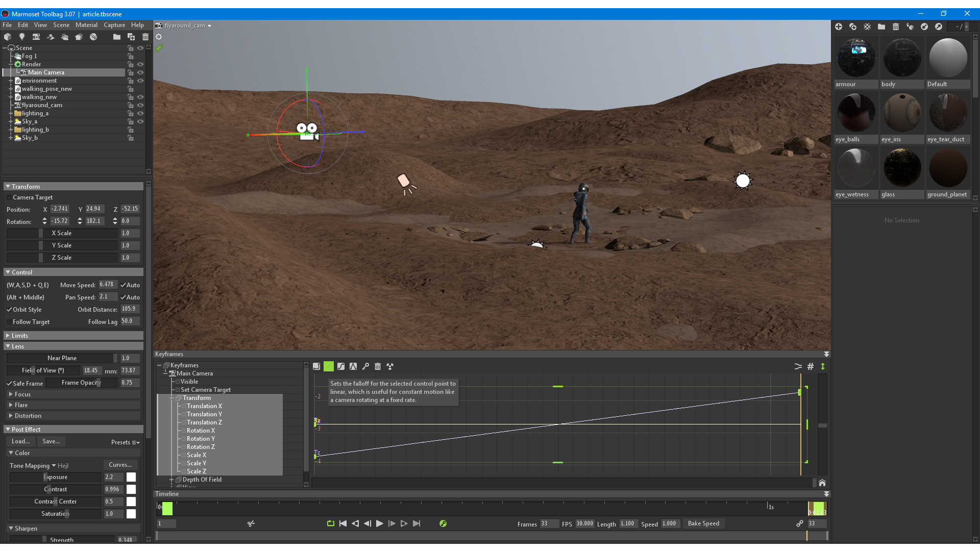
Task: Uncheck Auto for Pan Speed
Action: [123, 297]
